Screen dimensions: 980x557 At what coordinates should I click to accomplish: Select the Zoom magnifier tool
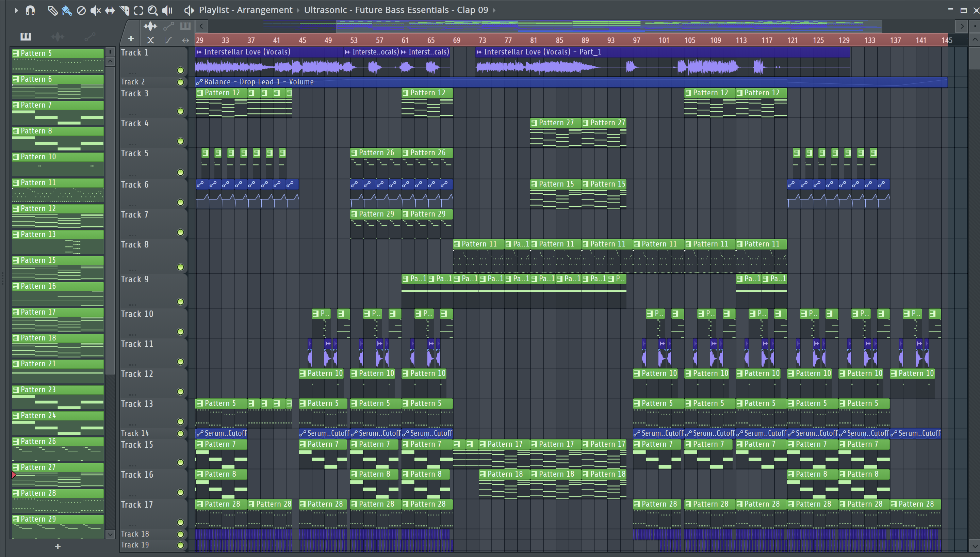click(x=152, y=10)
